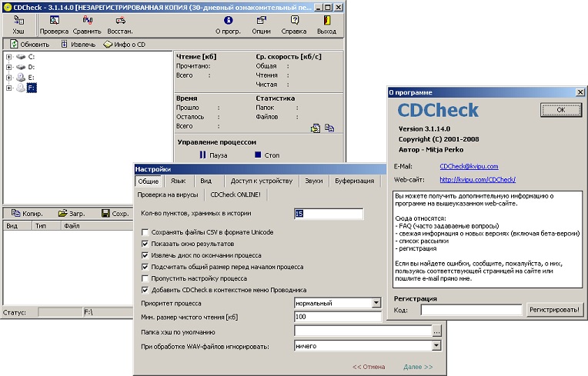Open the Хэш (hash) tool

(18, 25)
